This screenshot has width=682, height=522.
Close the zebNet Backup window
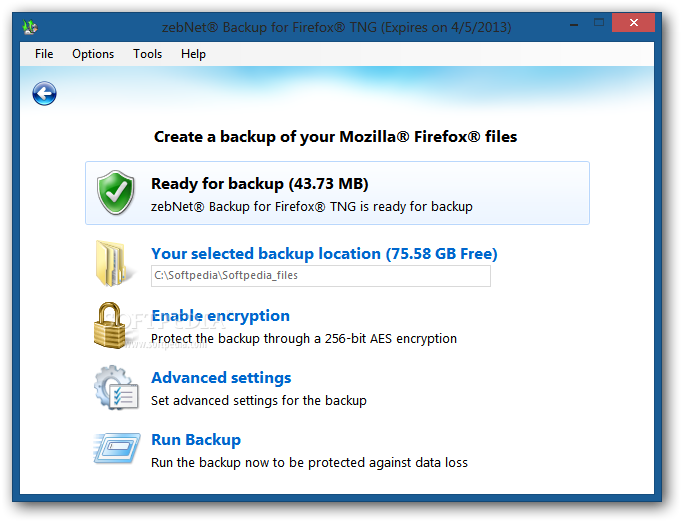pyautogui.click(x=633, y=23)
